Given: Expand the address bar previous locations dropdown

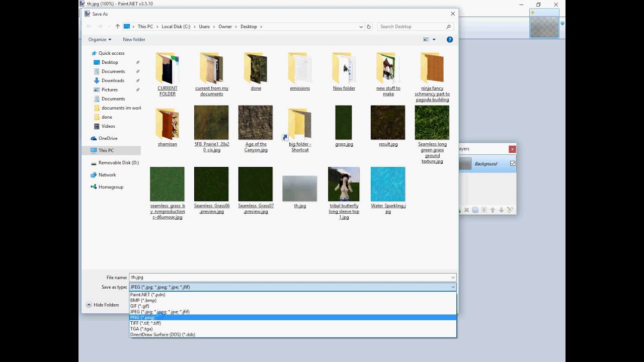Looking at the screenshot, I should coord(361,27).
